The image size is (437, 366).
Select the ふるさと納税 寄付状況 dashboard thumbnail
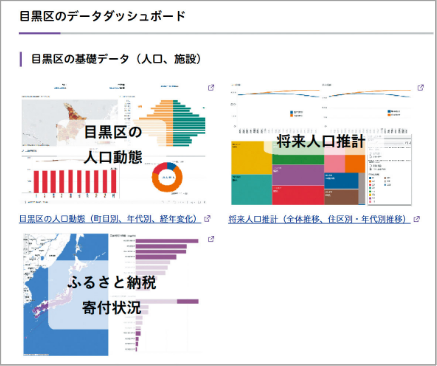coord(113,295)
